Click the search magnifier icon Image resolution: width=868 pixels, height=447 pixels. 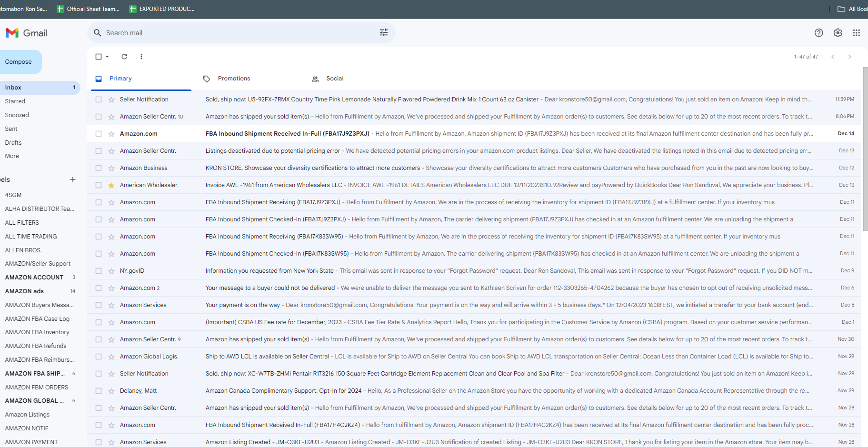98,32
